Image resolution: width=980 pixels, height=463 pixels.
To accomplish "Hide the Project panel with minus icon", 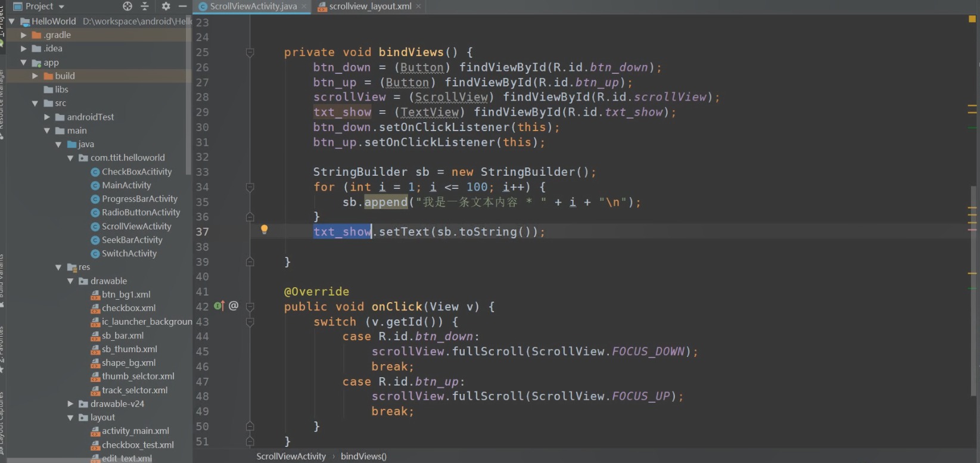I will pyautogui.click(x=182, y=6).
